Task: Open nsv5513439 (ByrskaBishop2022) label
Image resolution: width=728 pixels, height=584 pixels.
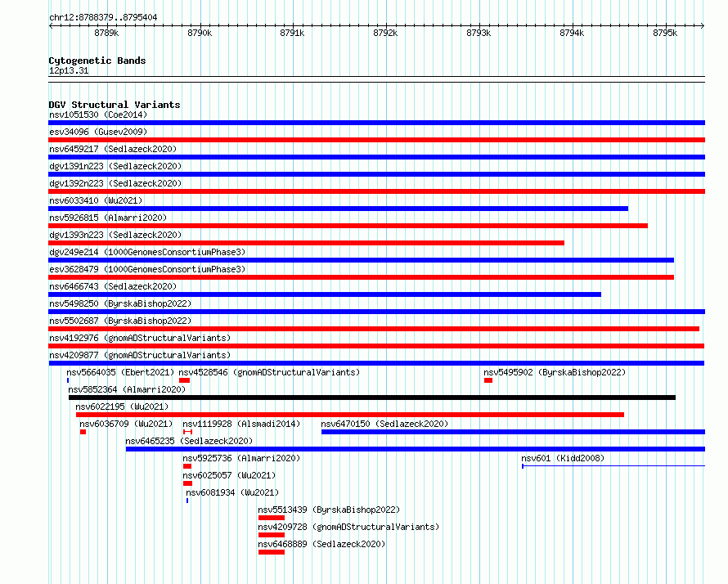Action: [329, 510]
